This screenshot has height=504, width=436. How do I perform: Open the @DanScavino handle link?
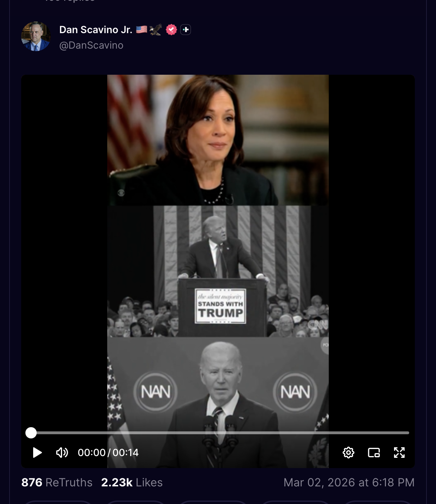[91, 45]
